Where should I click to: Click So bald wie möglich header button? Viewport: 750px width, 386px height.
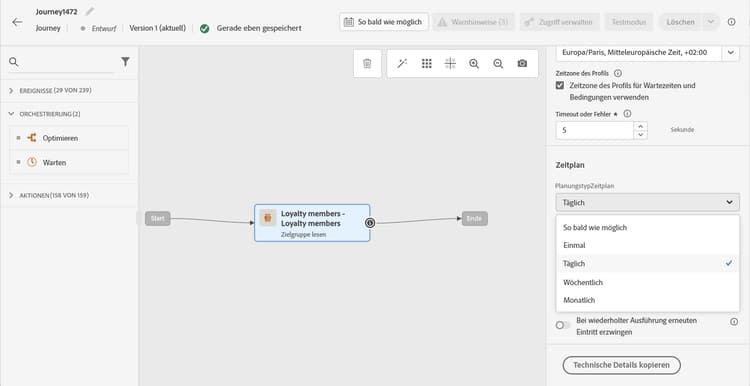(x=384, y=22)
